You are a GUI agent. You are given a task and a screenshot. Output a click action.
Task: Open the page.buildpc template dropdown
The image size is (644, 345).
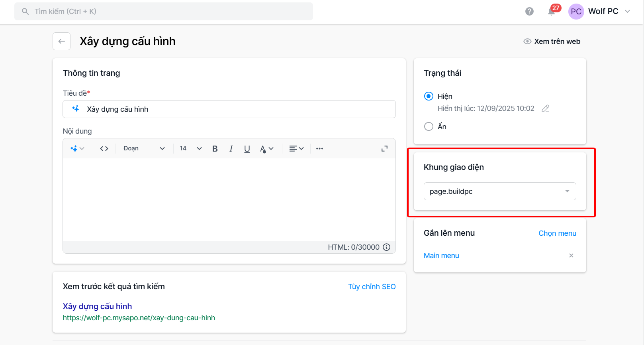[x=500, y=191]
